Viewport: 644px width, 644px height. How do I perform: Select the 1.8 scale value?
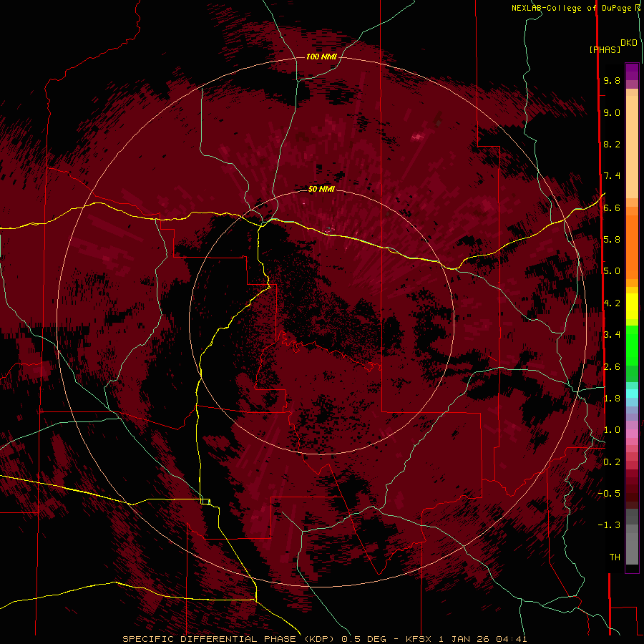(612, 399)
